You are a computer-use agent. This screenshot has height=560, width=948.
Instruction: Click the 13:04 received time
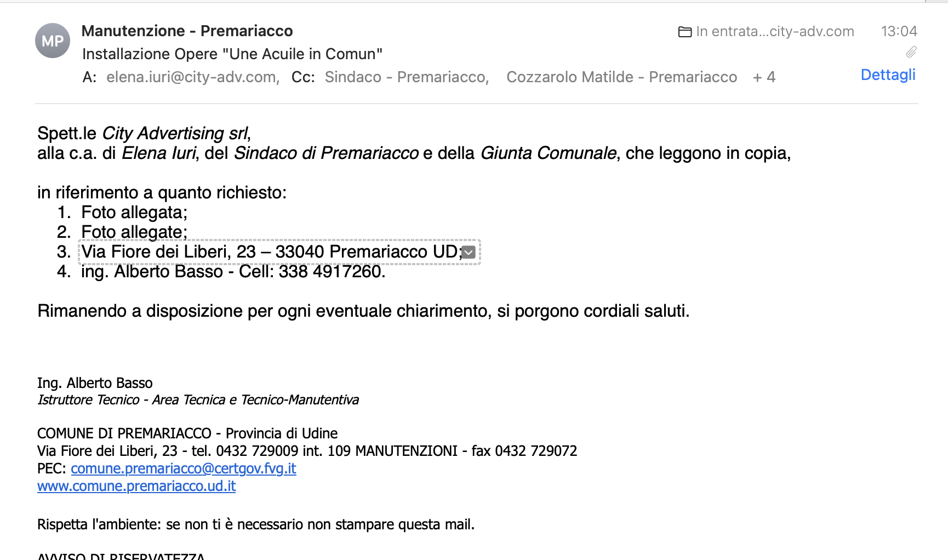899,31
